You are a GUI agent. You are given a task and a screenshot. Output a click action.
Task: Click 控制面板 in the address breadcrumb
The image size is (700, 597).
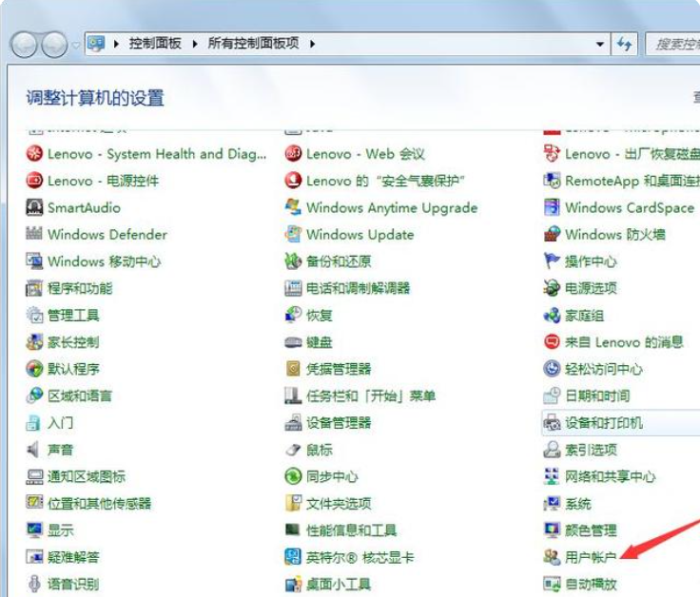tap(154, 44)
